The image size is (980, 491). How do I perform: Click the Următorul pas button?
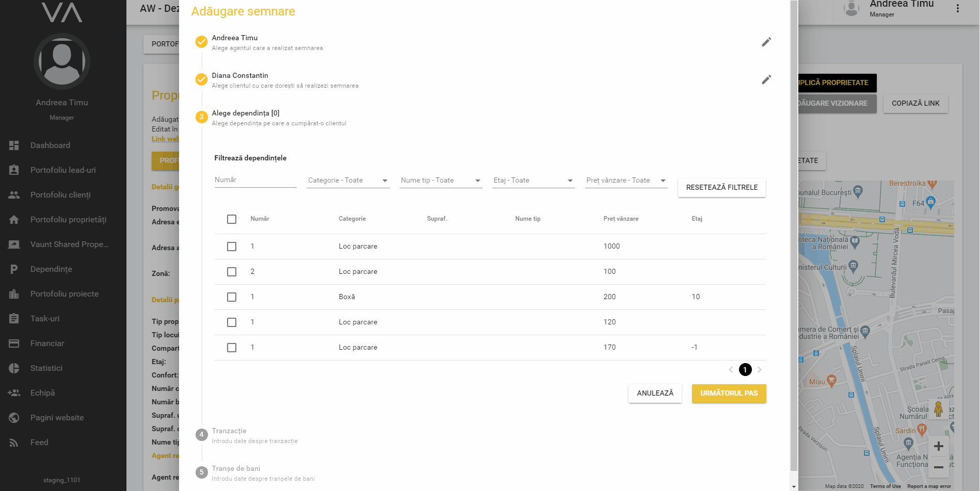tap(729, 394)
